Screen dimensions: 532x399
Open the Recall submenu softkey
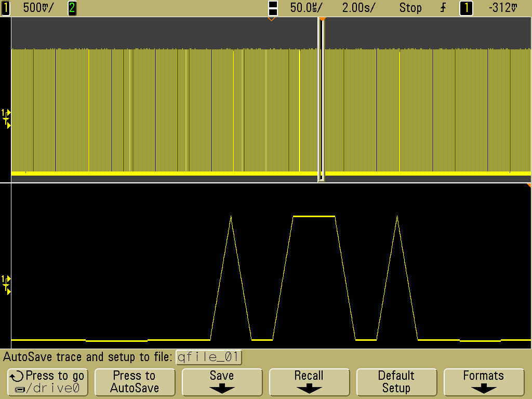(309, 382)
